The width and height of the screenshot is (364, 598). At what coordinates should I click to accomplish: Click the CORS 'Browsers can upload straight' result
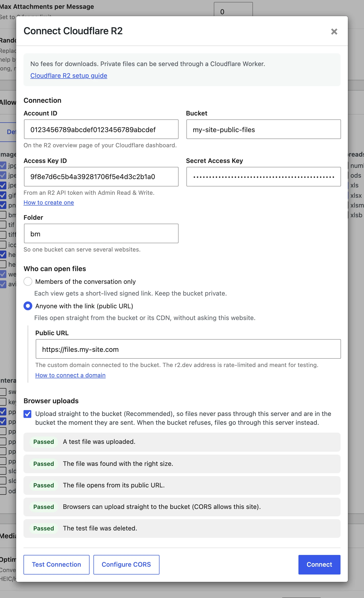(x=182, y=507)
